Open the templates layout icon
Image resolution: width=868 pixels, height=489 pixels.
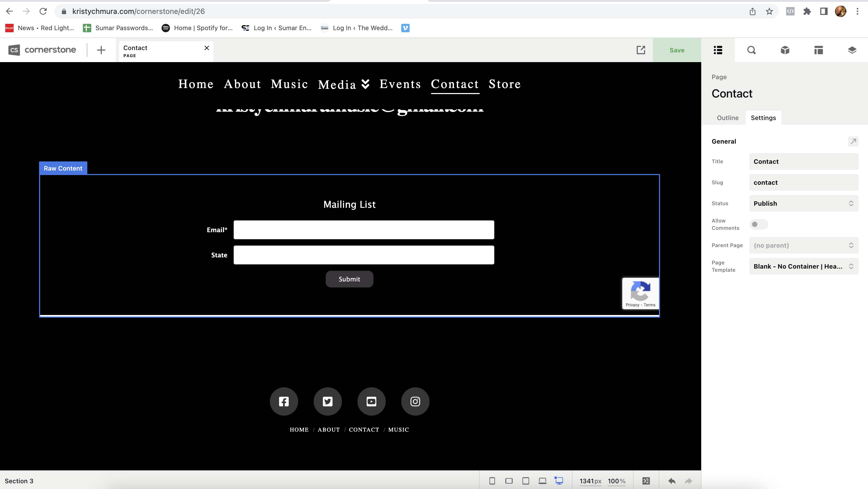pos(818,50)
